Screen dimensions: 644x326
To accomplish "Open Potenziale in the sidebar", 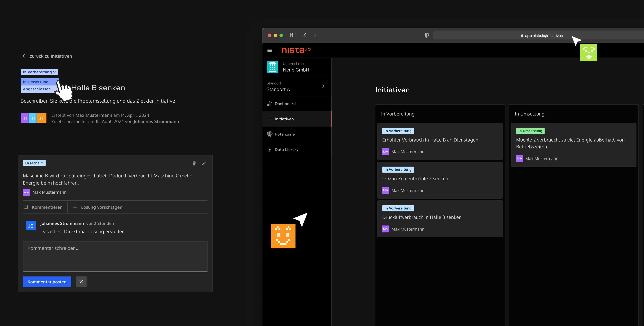I will pyautogui.click(x=285, y=134).
